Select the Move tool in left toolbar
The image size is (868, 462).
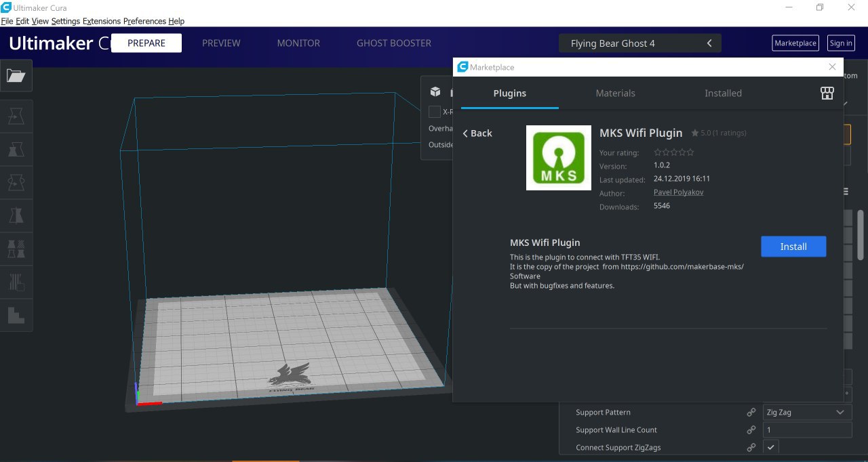pyautogui.click(x=16, y=116)
